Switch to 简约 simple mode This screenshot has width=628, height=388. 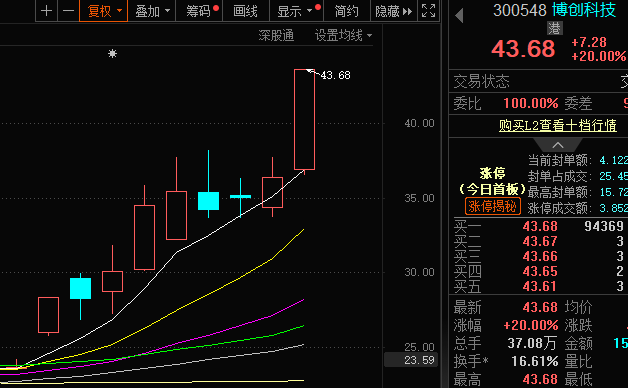(346, 11)
